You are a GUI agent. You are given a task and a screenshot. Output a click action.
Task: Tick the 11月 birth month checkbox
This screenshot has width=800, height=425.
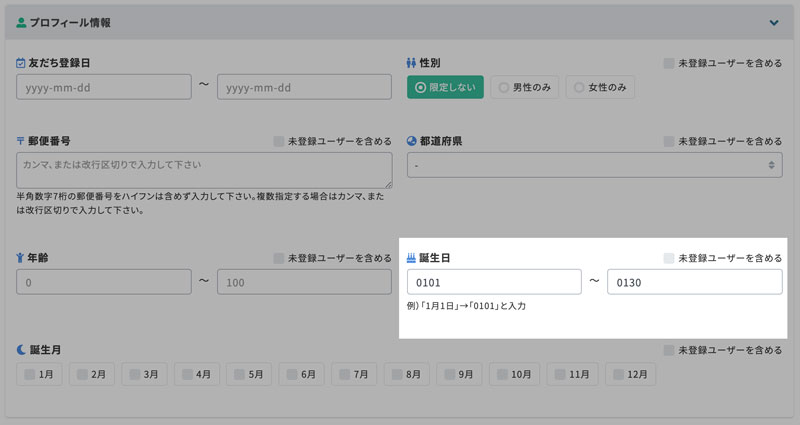[560, 374]
